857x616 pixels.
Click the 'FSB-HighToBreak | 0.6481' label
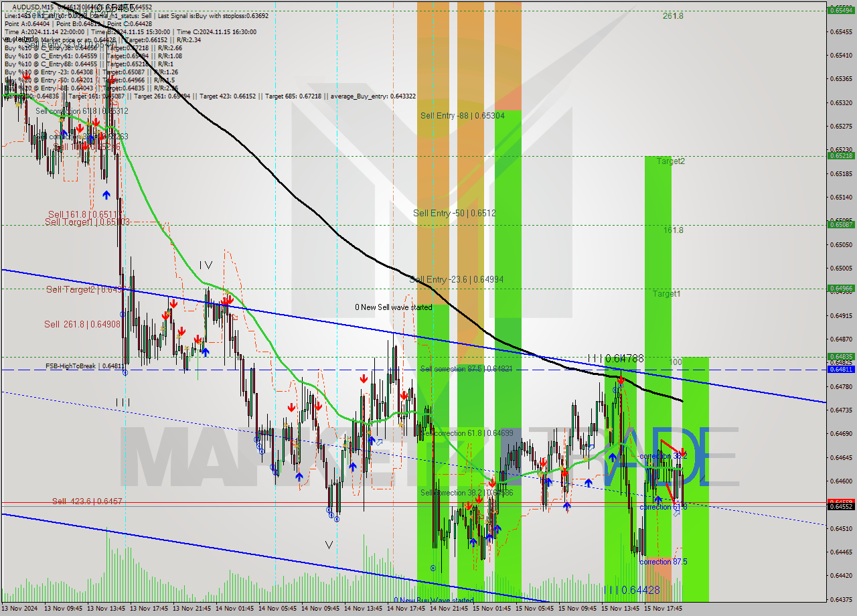pos(84,366)
